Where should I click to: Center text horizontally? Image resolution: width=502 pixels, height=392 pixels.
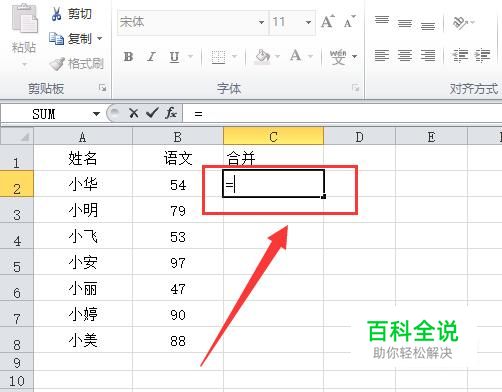[405, 55]
